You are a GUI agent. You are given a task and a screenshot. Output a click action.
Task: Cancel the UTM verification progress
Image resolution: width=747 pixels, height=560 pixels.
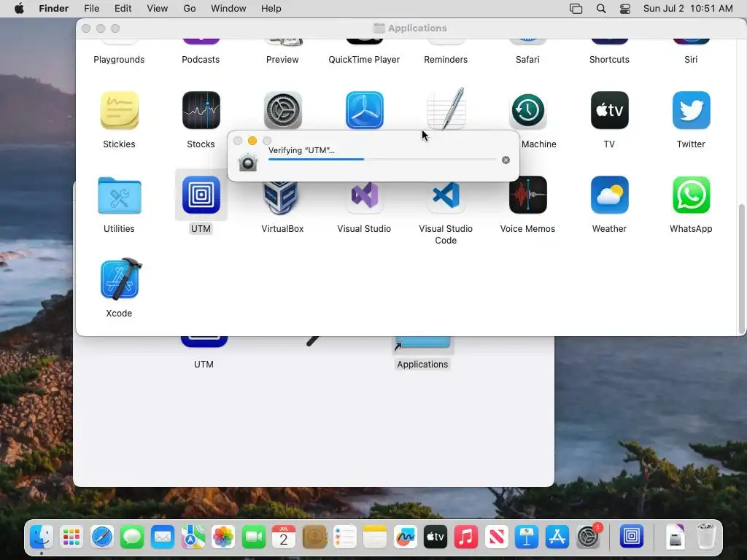[506, 160]
